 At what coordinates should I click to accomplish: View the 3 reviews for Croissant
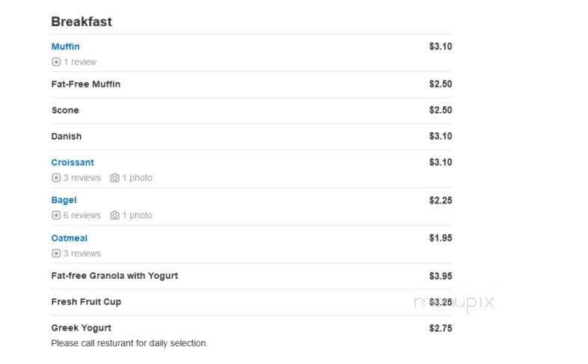[82, 177]
